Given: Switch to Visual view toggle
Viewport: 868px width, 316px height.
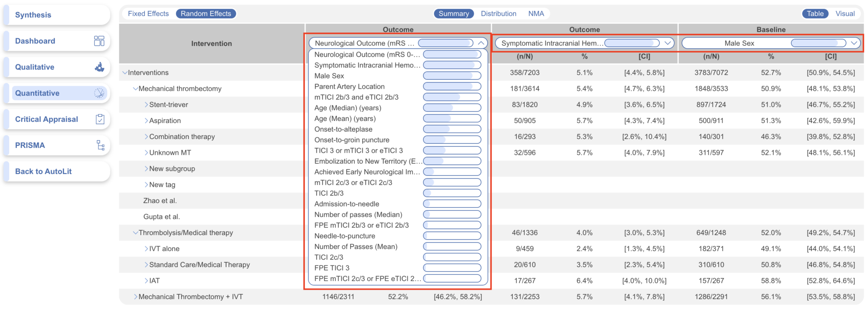Looking at the screenshot, I should click(845, 14).
